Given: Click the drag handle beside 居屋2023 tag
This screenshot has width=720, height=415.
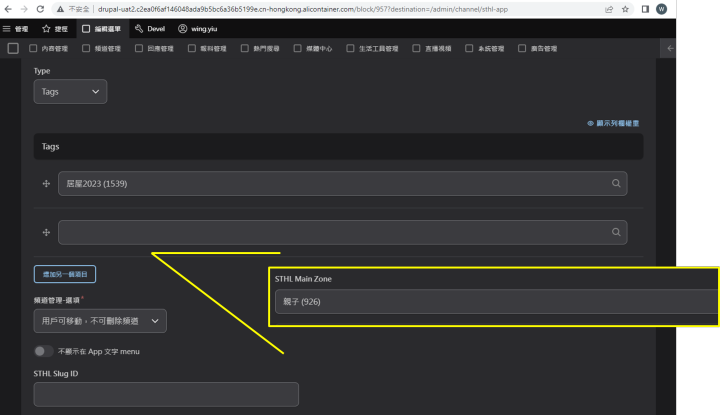Looking at the screenshot, I should pos(46,184).
